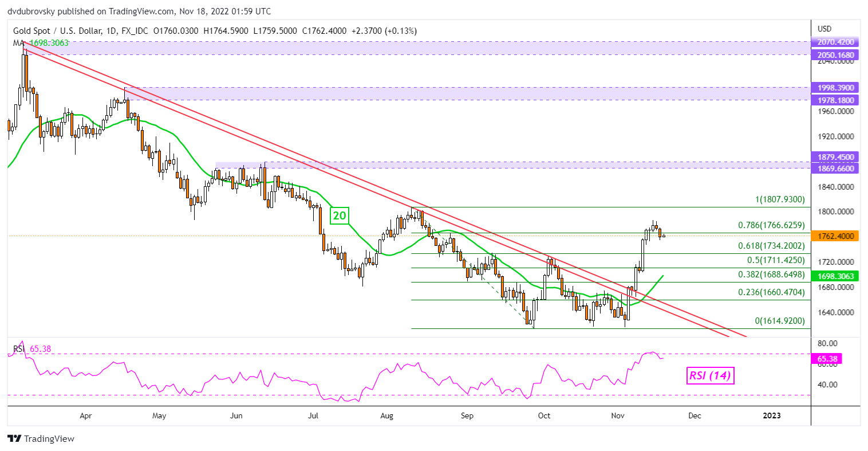Select the Fibonacci level 0.5(1711.4250)
Viewport: 868px width, 451px height.
pyautogui.click(x=776, y=260)
